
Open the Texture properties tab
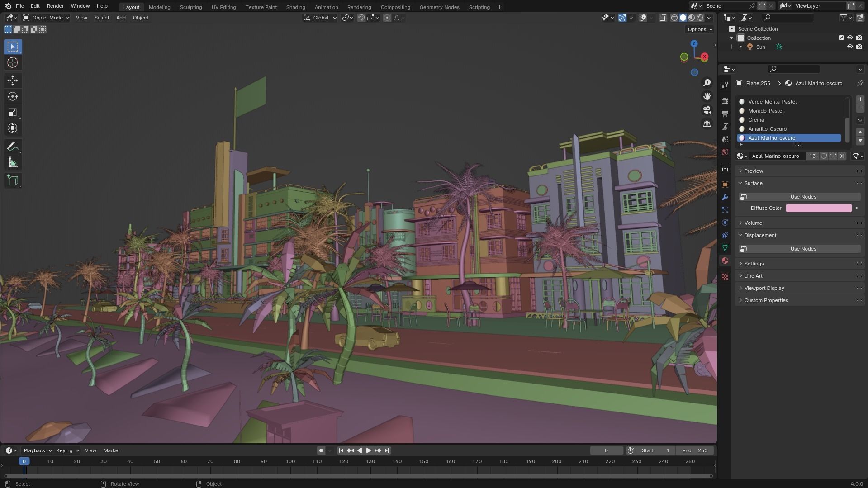pos(725,276)
